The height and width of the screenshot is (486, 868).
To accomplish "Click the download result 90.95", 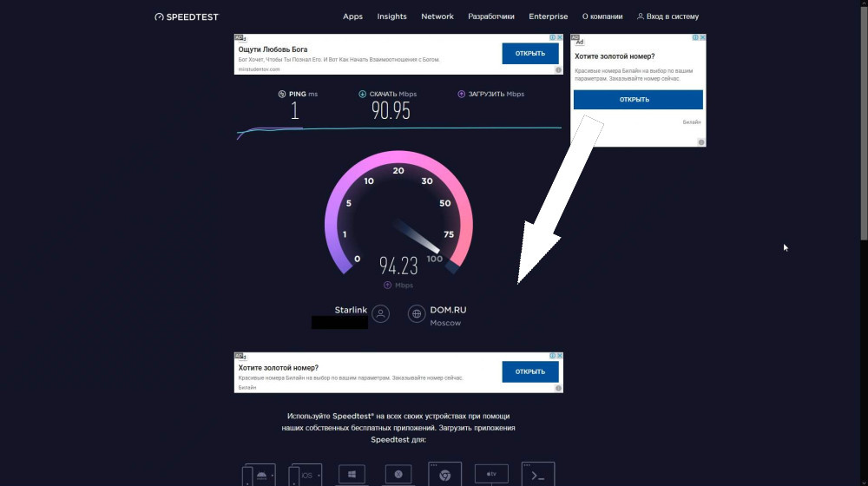I will [x=391, y=111].
